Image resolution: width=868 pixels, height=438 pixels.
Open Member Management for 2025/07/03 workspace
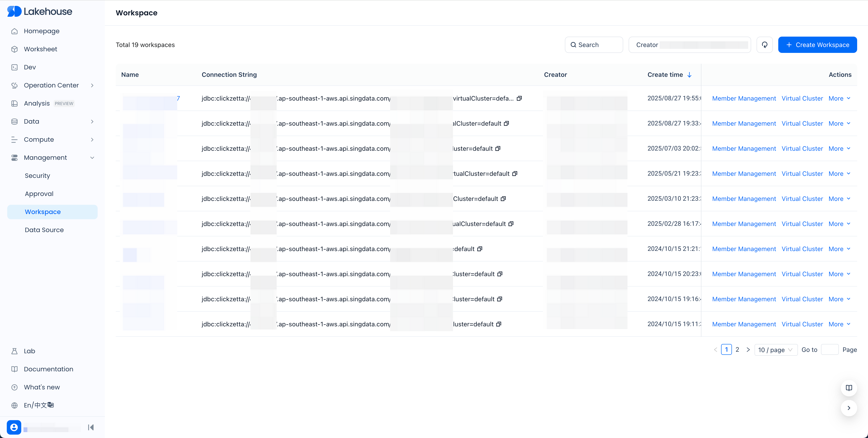744,148
